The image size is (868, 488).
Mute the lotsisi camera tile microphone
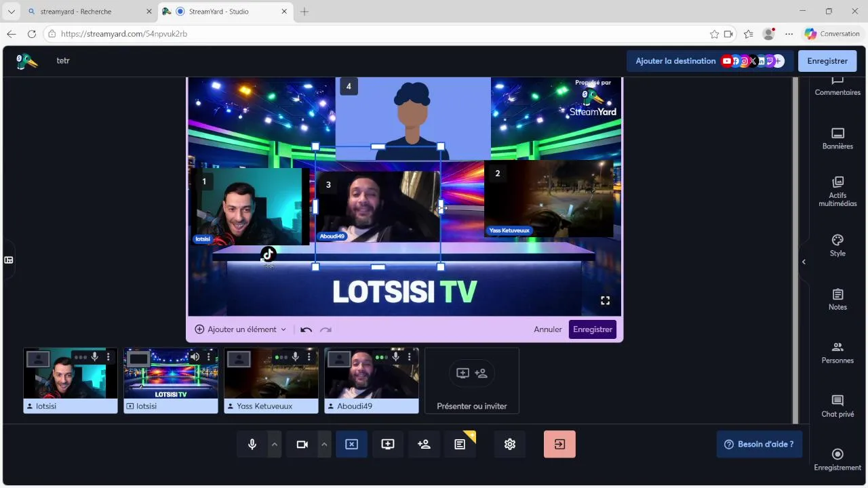pyautogui.click(x=95, y=357)
